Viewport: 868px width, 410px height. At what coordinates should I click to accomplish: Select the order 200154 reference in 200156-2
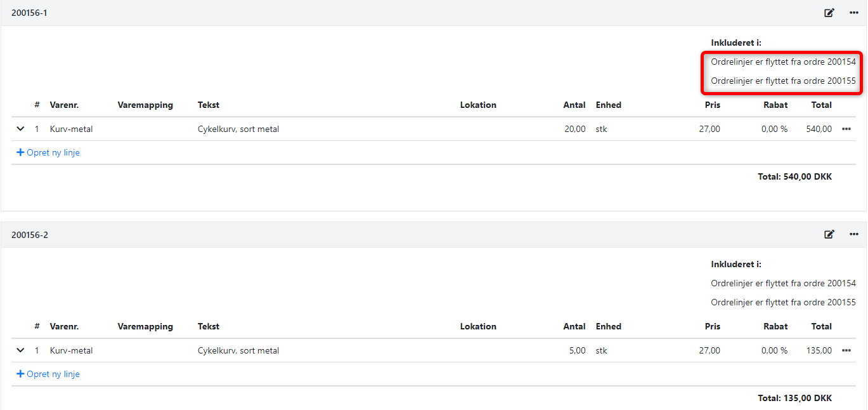783,283
